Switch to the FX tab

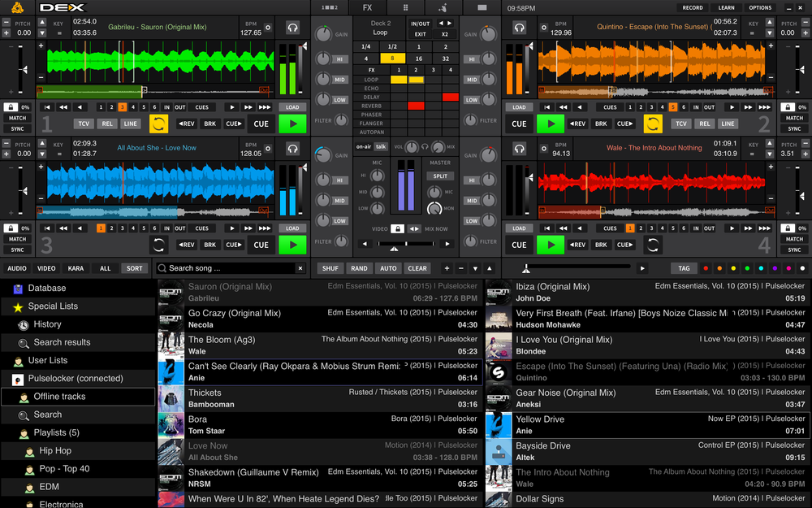367,7
